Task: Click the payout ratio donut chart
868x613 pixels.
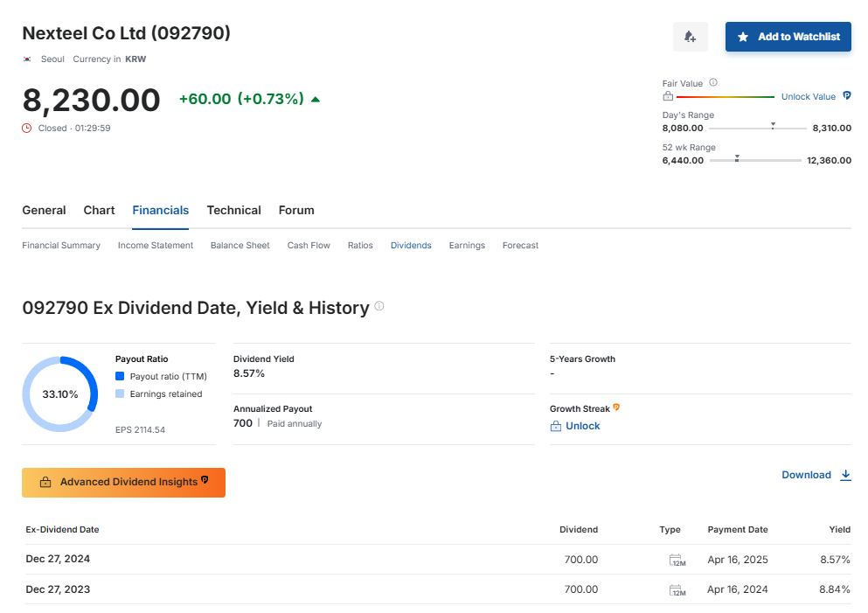Action: point(59,394)
